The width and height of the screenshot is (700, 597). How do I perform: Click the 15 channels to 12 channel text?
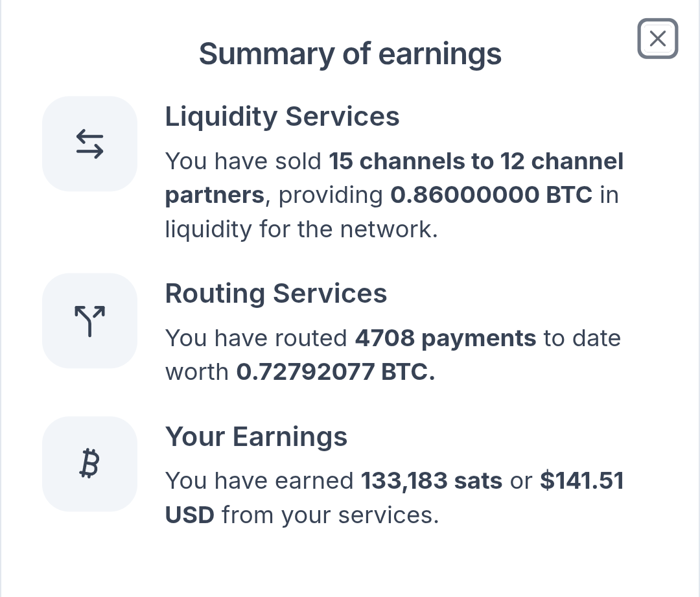476,161
